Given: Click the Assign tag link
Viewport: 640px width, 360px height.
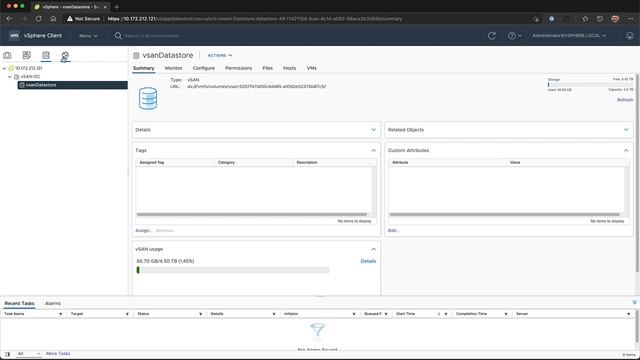Looking at the screenshot, I should click(143, 231).
